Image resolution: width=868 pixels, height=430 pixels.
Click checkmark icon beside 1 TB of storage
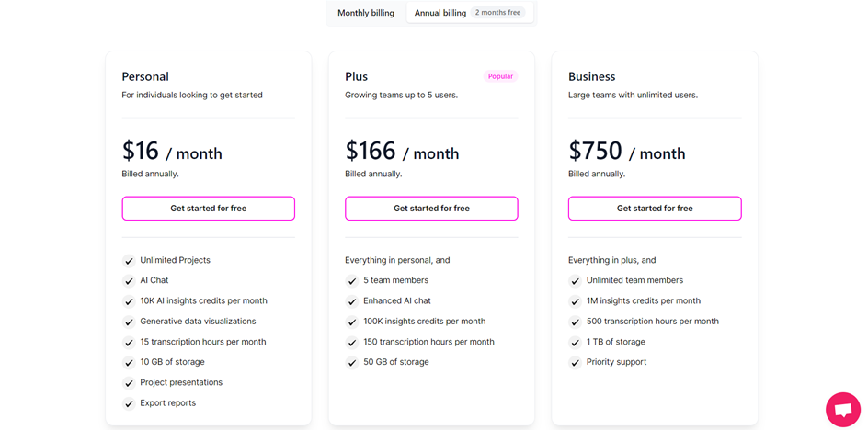(x=576, y=343)
